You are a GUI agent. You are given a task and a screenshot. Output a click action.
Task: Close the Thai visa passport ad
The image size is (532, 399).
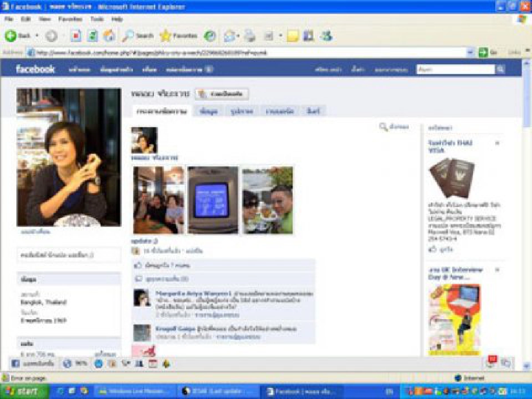[497, 143]
